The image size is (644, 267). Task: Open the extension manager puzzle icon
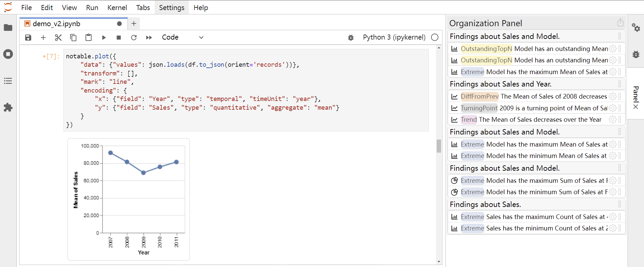tap(8, 107)
